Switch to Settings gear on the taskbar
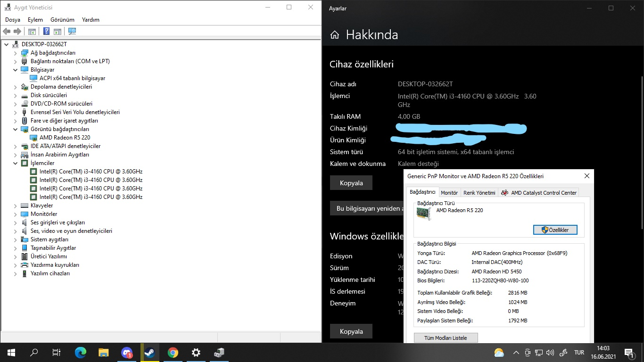644x362 pixels. [x=196, y=353]
